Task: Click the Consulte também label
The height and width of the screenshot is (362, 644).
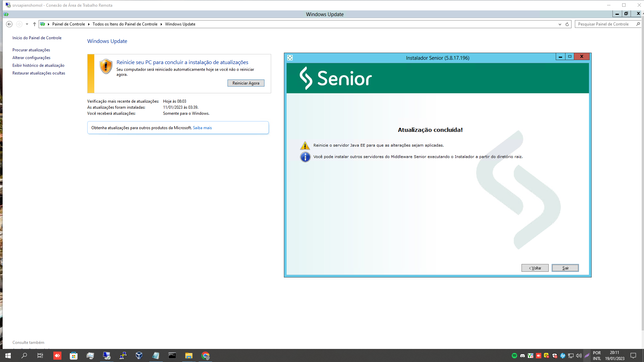Action: (x=28, y=343)
